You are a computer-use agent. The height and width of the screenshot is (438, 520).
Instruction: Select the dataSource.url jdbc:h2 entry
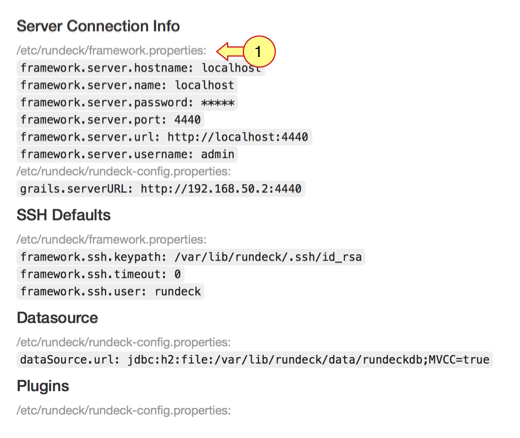255,360
